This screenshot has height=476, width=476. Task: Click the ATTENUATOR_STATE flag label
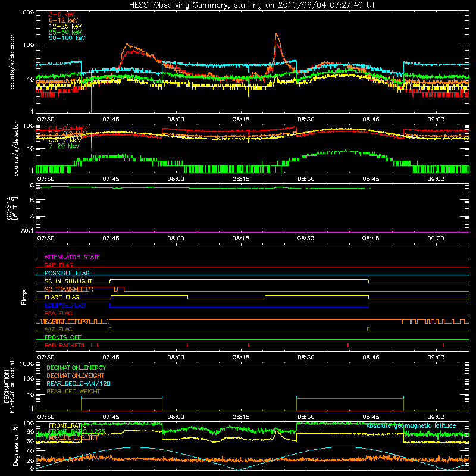72,257
